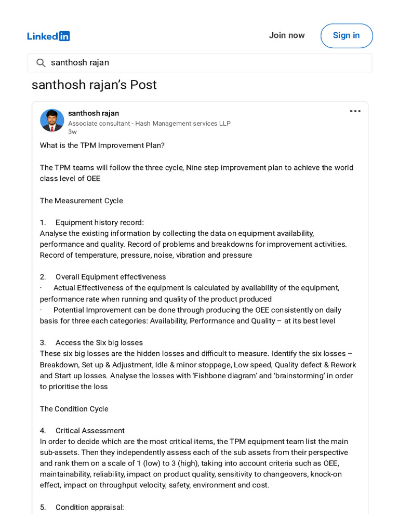The height and width of the screenshot is (532, 399).
Task: Click "The Condition Cycle" text
Action: click(74, 409)
